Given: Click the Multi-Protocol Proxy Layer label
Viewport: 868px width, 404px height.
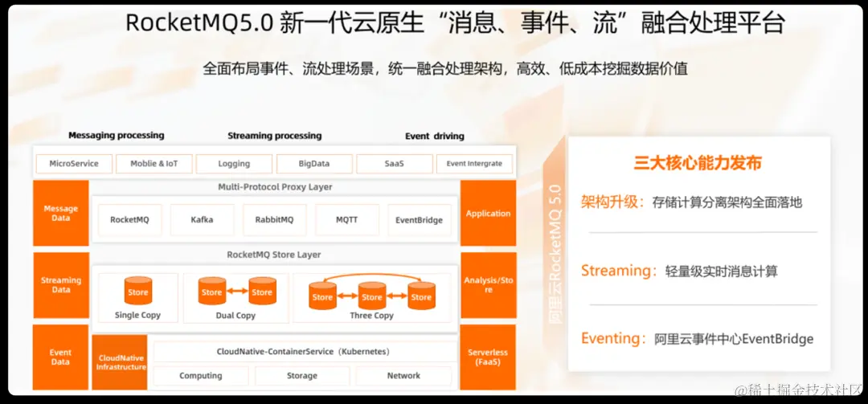Looking at the screenshot, I should 275,187.
